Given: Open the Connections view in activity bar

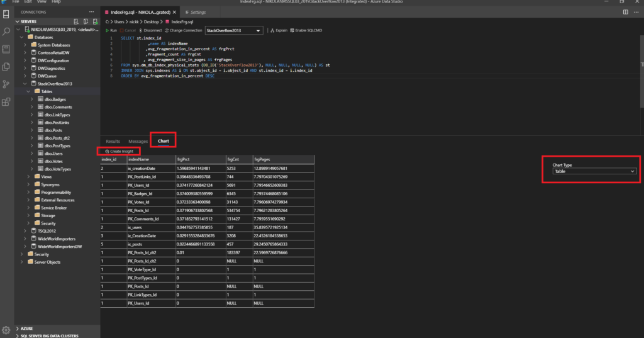Looking at the screenshot, I should coord(6,14).
